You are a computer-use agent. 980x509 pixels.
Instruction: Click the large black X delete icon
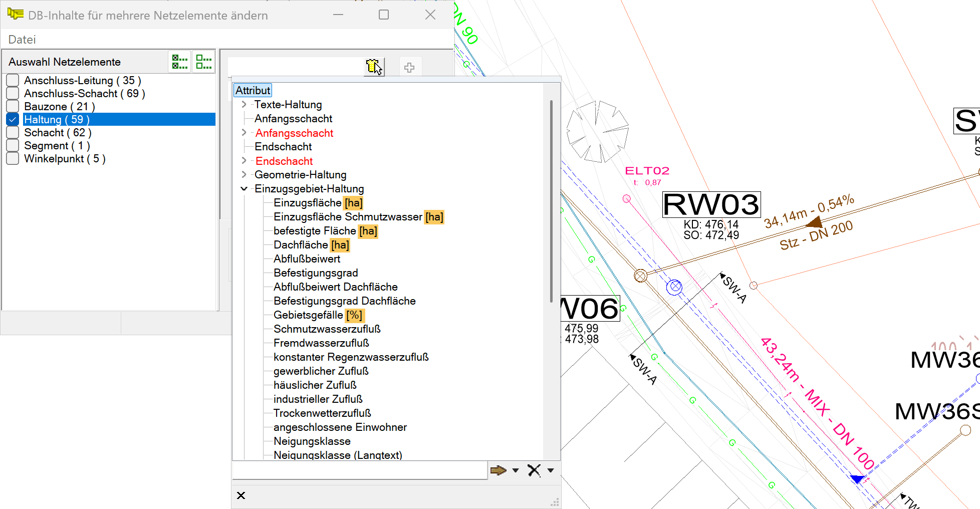(534, 470)
